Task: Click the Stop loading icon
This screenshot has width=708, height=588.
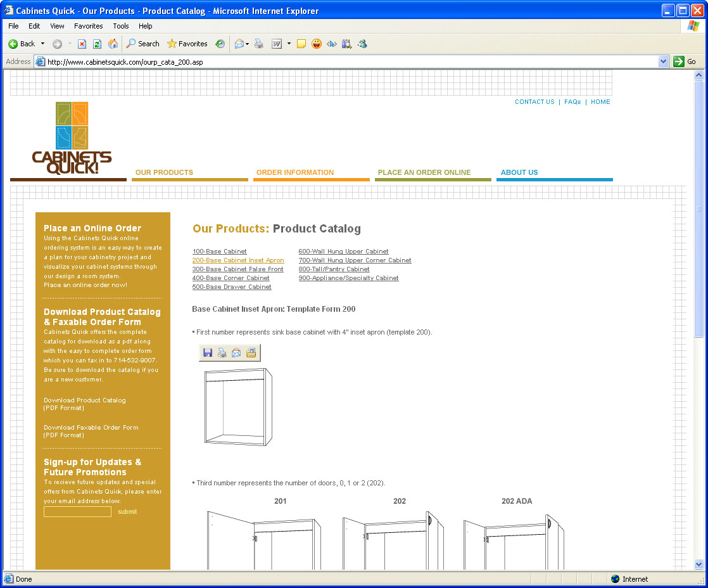Action: (82, 44)
